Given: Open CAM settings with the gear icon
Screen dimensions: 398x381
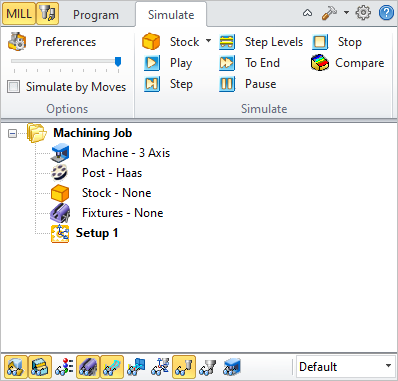Looking at the screenshot, I should point(363,13).
